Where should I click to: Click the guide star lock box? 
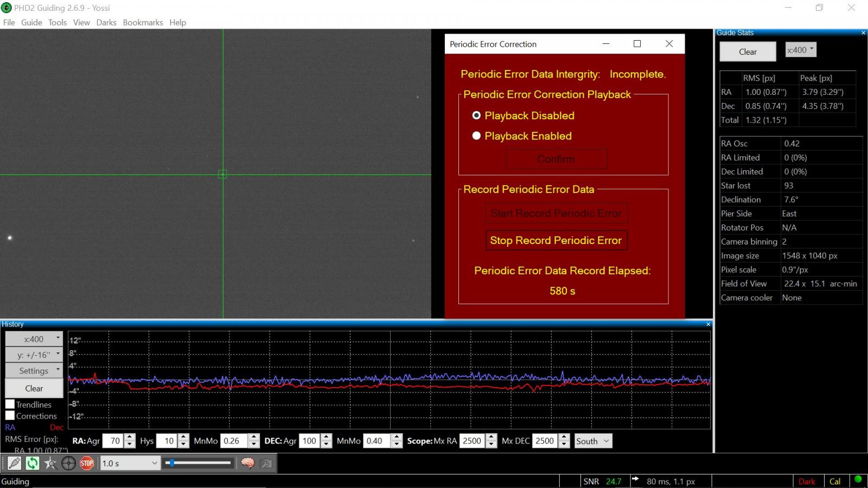pyautogui.click(x=222, y=174)
